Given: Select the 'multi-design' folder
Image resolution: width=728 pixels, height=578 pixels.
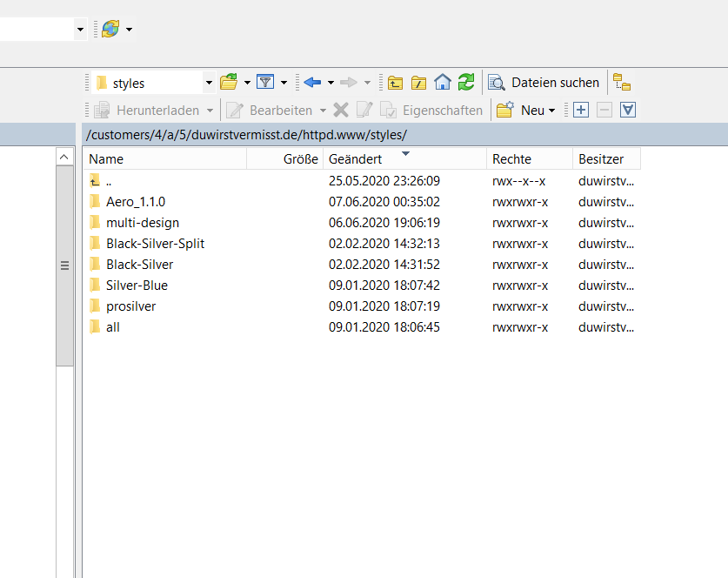Looking at the screenshot, I should (x=362, y=223).
